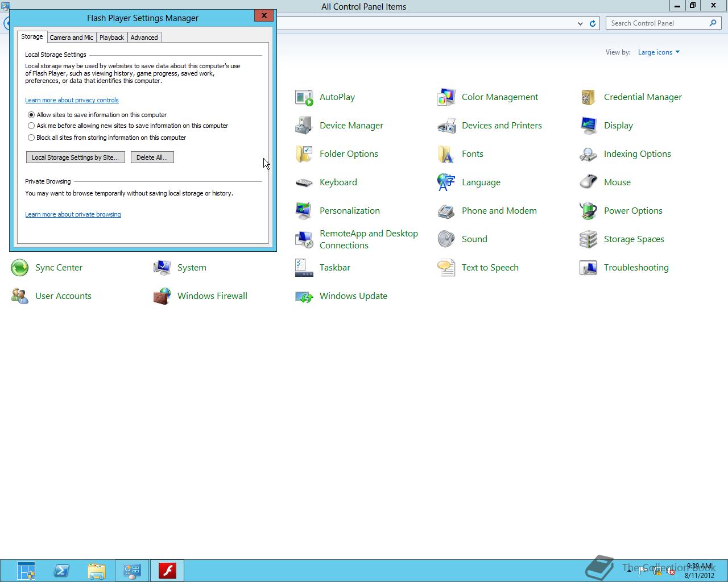Open the Taskbar icon

click(304, 268)
